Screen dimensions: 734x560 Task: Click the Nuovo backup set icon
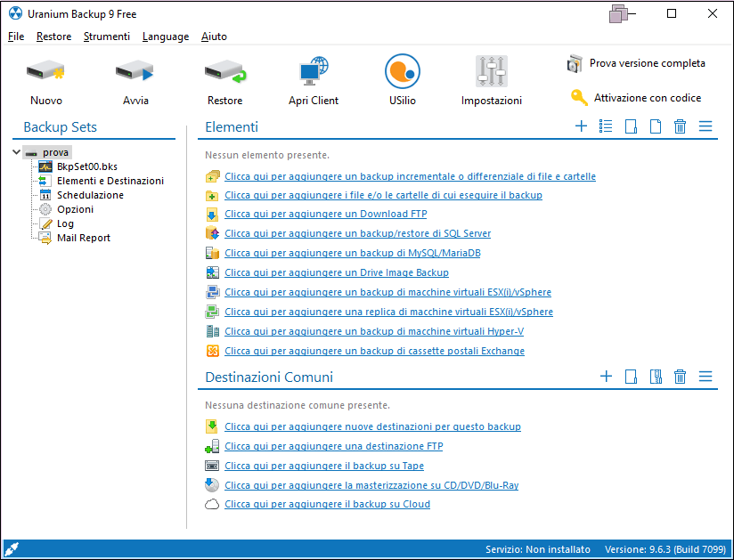coord(45,71)
